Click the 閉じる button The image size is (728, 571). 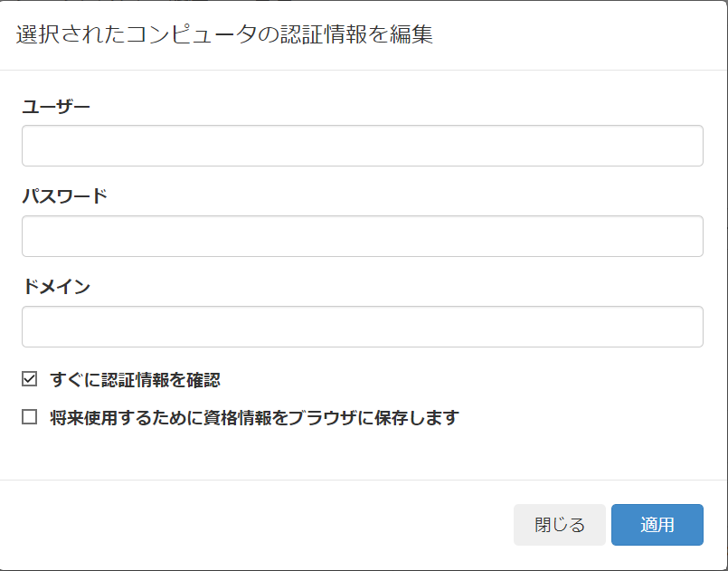(x=560, y=525)
